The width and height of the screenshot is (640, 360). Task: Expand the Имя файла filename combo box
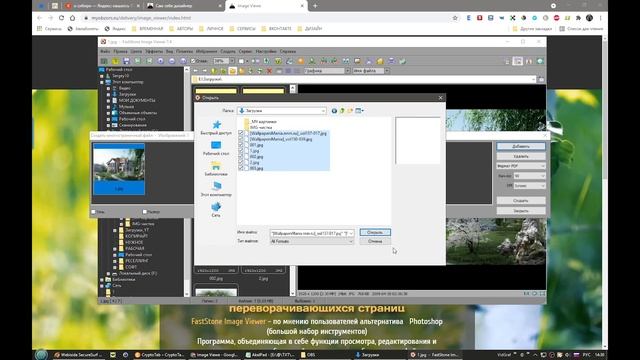[x=351, y=233]
